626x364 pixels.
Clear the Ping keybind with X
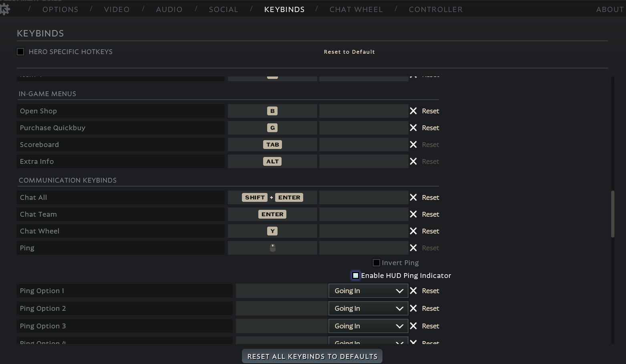coord(413,248)
